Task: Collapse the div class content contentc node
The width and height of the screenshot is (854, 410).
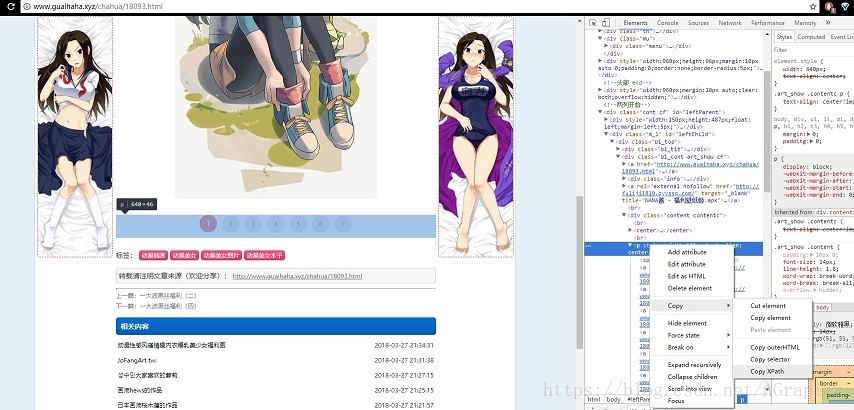Action: (x=625, y=215)
